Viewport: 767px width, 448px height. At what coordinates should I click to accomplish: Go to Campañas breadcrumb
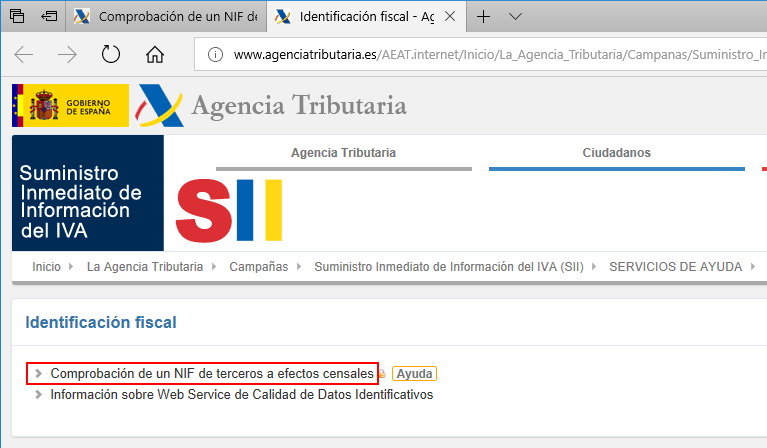coord(259,267)
